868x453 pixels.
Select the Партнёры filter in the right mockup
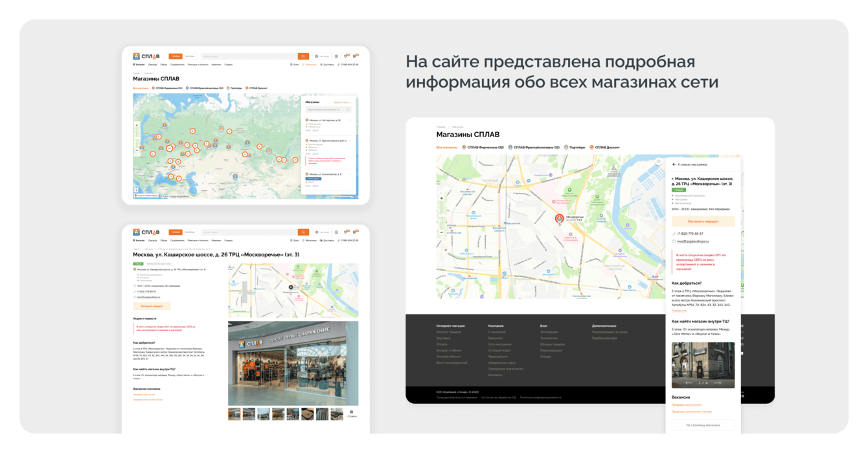[575, 147]
